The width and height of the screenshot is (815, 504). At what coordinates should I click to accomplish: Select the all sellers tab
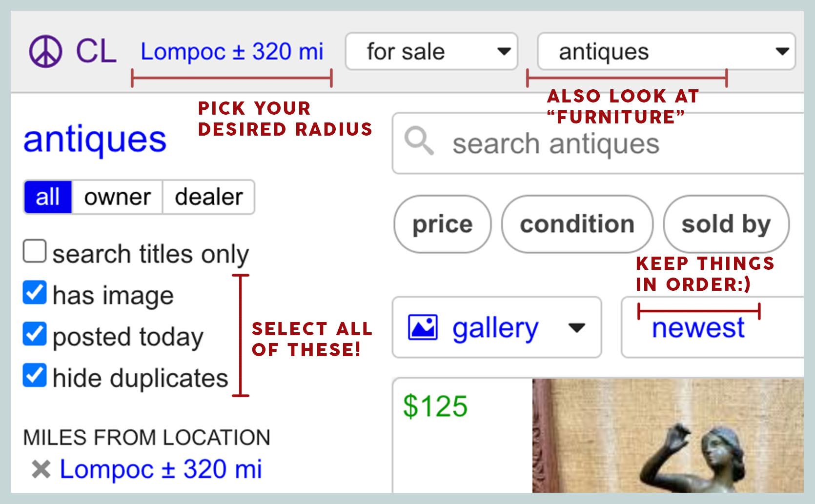click(x=48, y=197)
